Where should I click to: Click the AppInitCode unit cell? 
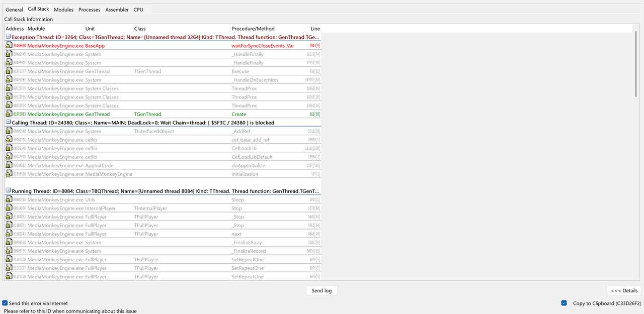coord(99,165)
